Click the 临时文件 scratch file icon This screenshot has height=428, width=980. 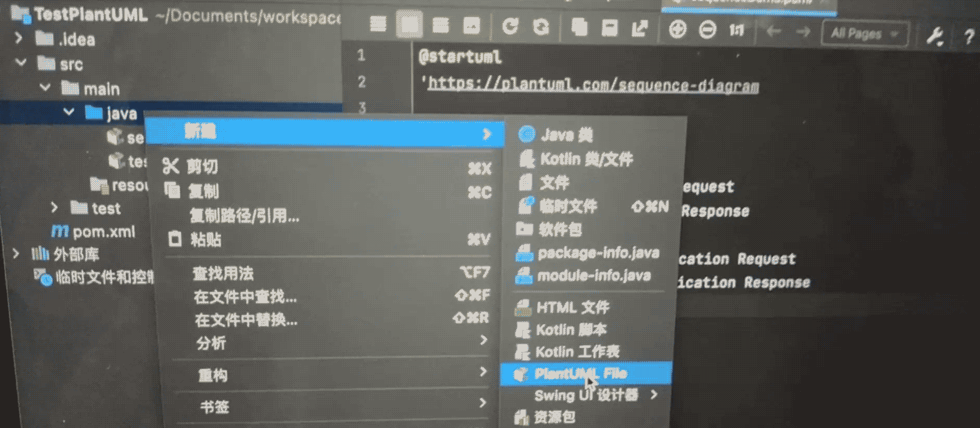point(526,206)
